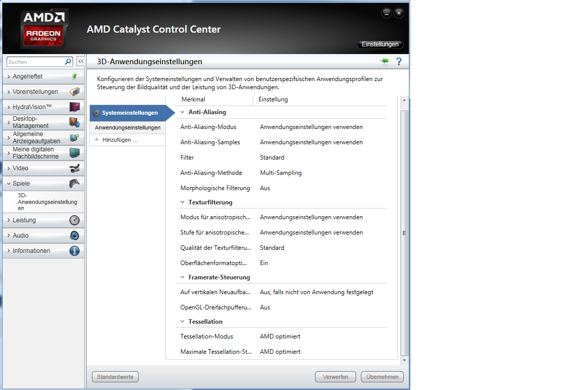Change Anti-Aliasing-Methode value Multi-Sampling
This screenshot has width=588, height=390.
(281, 173)
